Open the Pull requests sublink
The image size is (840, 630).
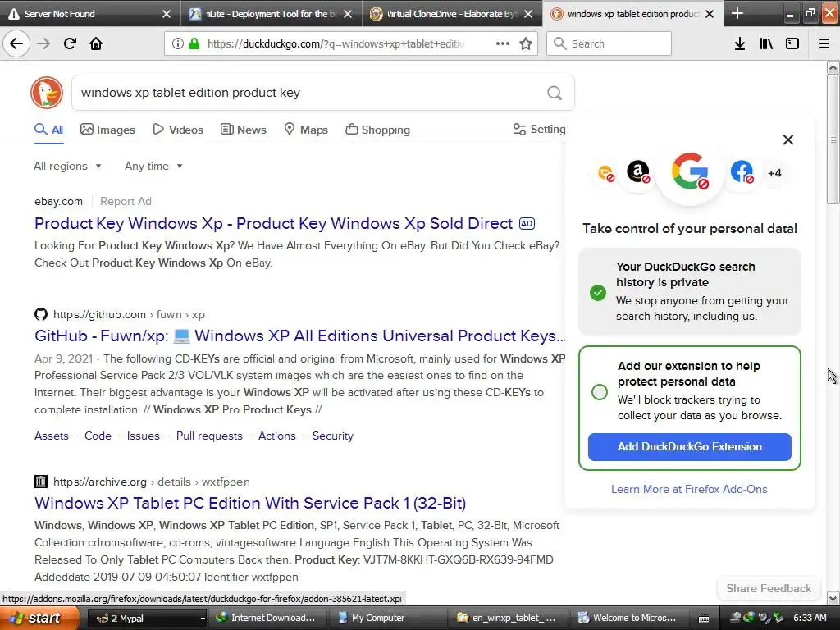tap(209, 436)
